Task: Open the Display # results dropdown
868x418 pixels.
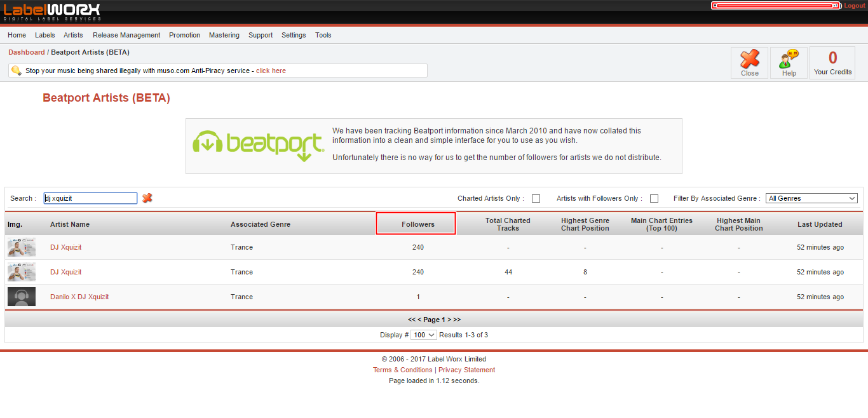Action: pos(424,335)
